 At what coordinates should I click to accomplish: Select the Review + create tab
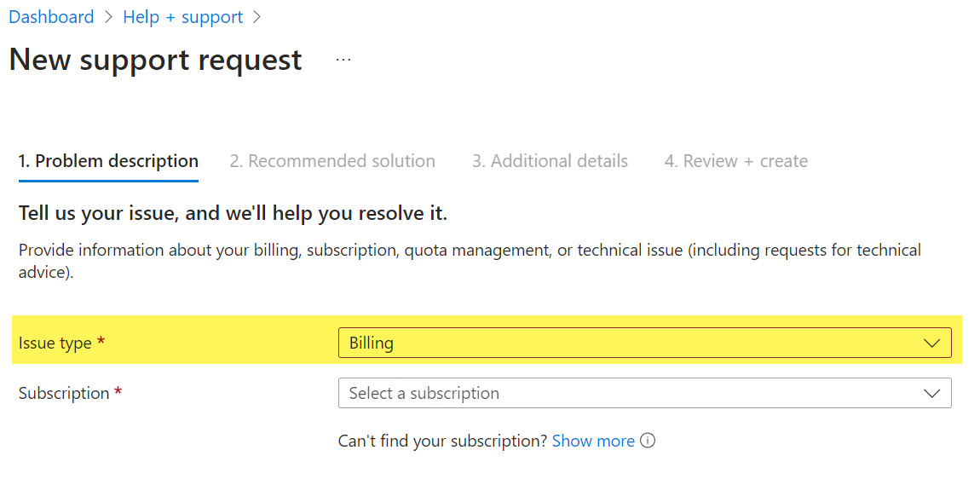[x=735, y=161]
